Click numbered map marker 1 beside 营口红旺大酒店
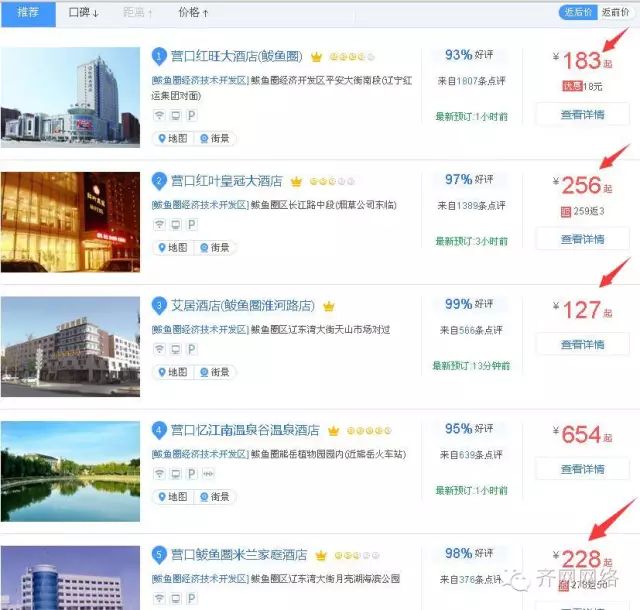640x610 pixels. point(159,56)
